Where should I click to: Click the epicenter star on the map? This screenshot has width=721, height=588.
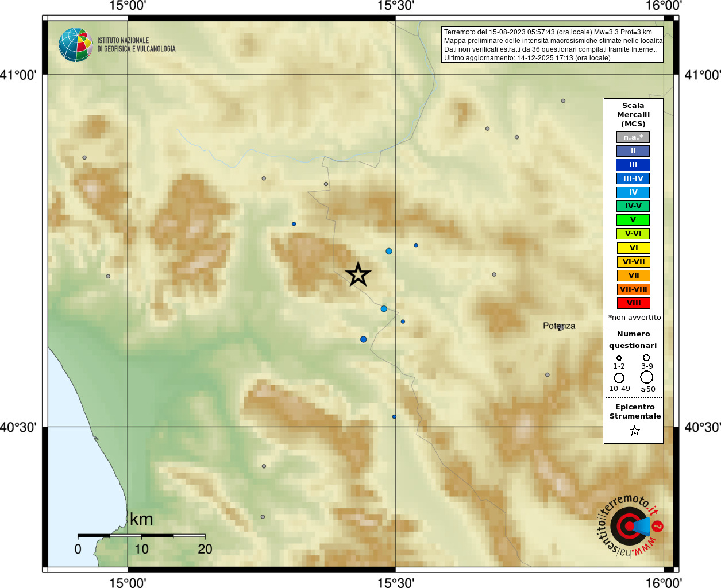(x=358, y=274)
